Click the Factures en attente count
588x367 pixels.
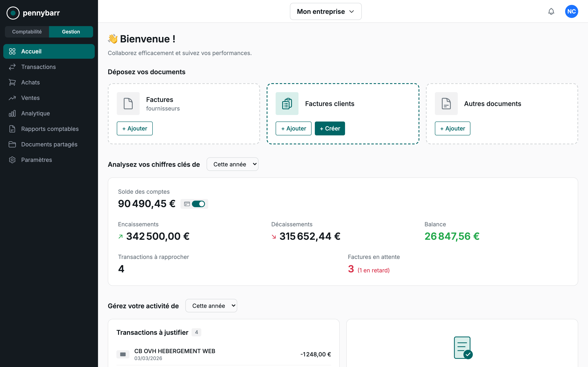351,269
